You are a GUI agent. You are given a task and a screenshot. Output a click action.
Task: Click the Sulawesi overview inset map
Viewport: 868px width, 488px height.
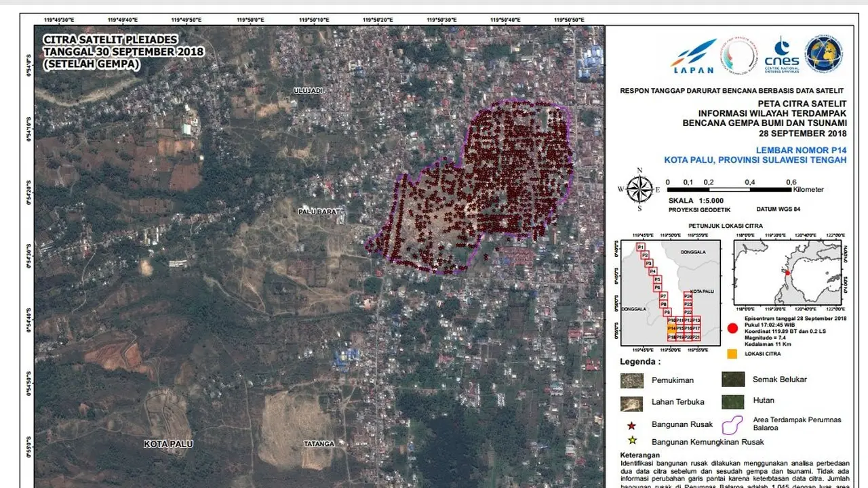click(787, 272)
